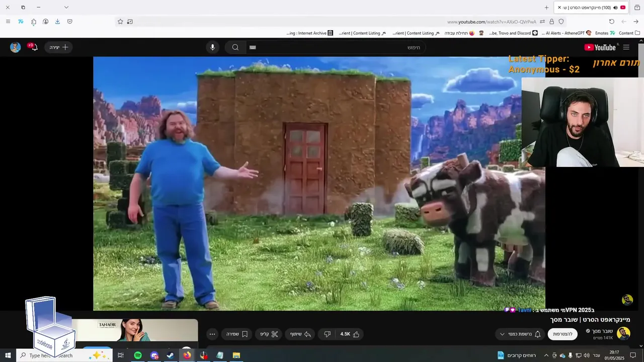The height and width of the screenshot is (362, 644).
Task: Mute the tab via speaker icon
Action: 615,8
